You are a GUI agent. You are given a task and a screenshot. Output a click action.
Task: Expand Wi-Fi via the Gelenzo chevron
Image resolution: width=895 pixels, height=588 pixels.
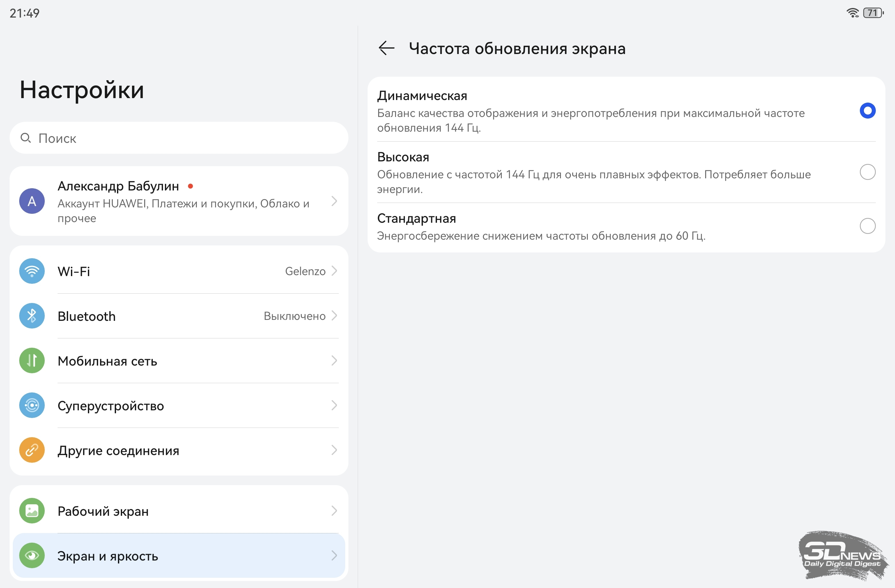click(x=334, y=271)
